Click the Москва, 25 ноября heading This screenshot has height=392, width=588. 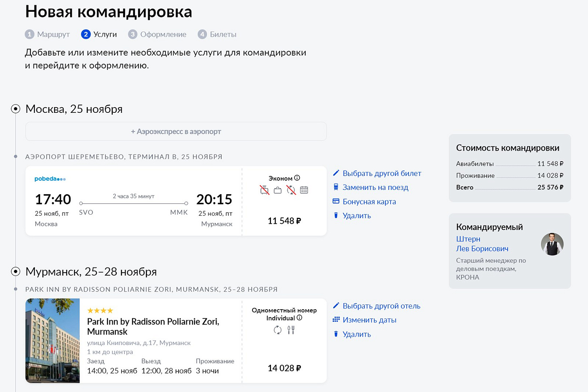[74, 109]
